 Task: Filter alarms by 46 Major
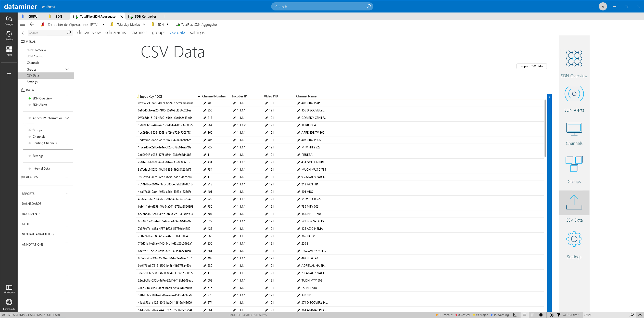[x=480, y=315]
